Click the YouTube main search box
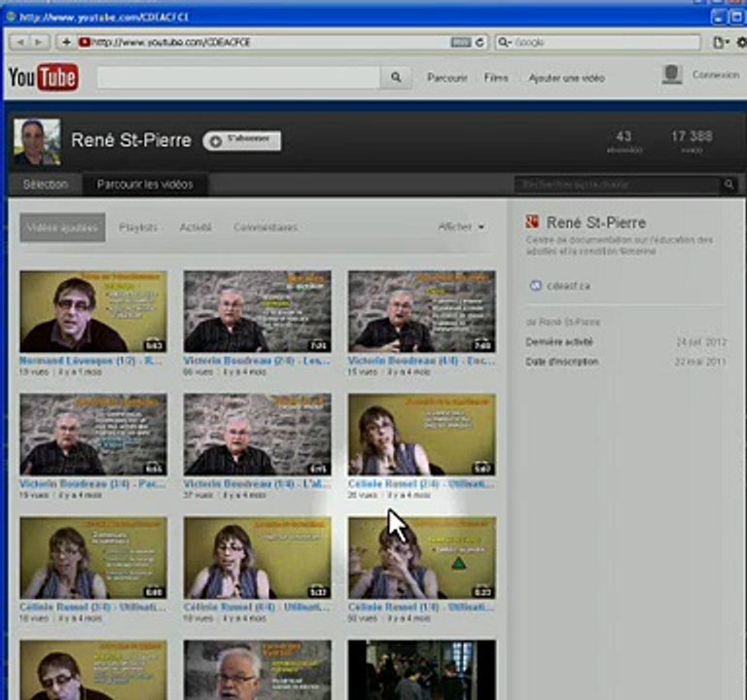Screen dimensions: 747x700 (239, 78)
